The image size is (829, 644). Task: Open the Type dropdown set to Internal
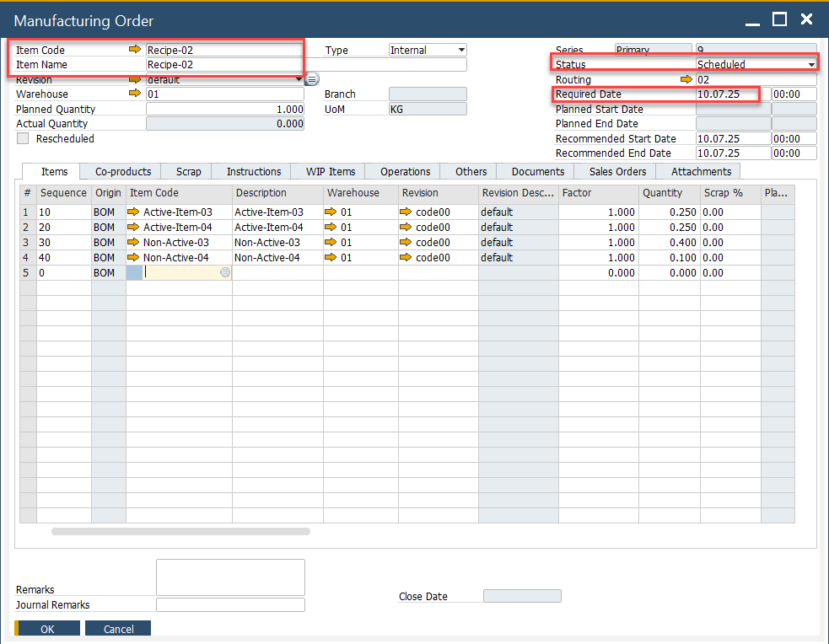pos(460,51)
